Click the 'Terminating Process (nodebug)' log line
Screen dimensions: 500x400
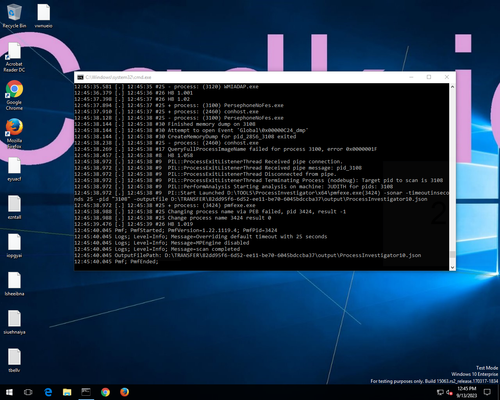click(259, 180)
